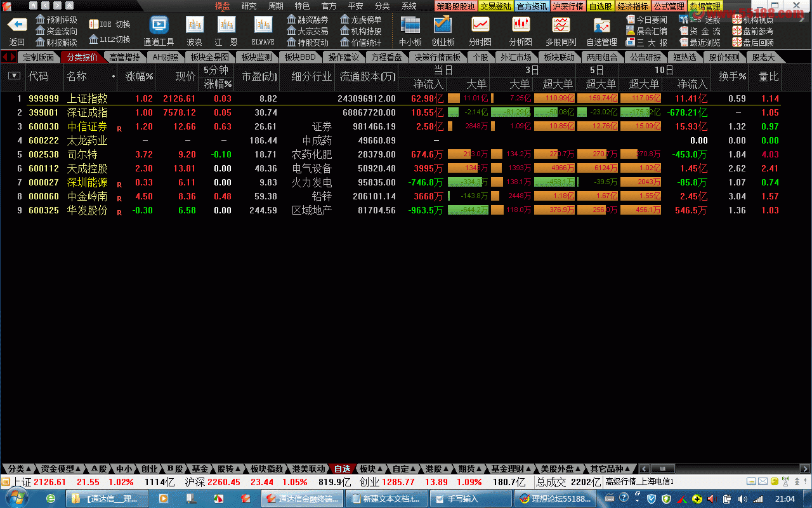Open the 波浪 wave analysis icon
Image resolution: width=812 pixels, height=508 pixels.
[x=194, y=25]
